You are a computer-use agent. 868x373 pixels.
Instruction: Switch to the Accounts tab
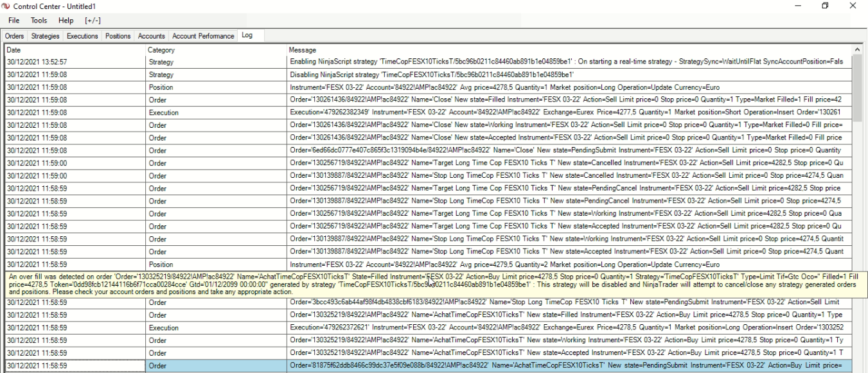152,36
